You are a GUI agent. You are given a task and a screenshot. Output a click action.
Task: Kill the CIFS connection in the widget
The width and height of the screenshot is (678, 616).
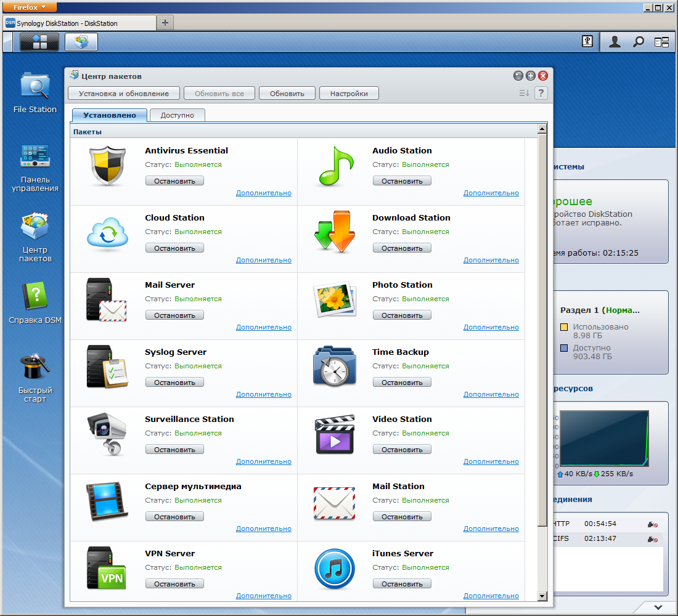coord(653,539)
